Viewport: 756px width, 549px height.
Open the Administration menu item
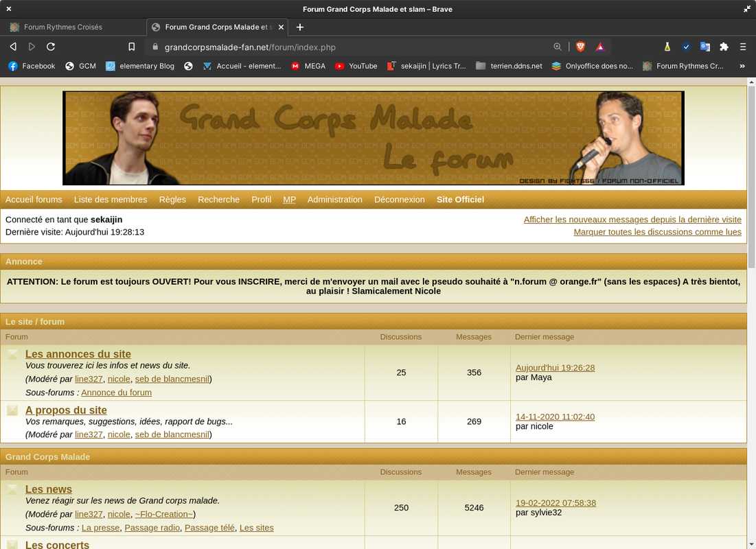click(x=334, y=200)
